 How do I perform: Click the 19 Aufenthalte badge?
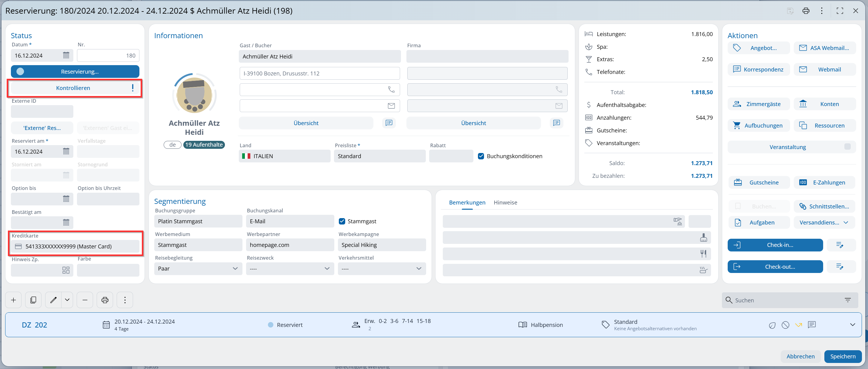204,145
